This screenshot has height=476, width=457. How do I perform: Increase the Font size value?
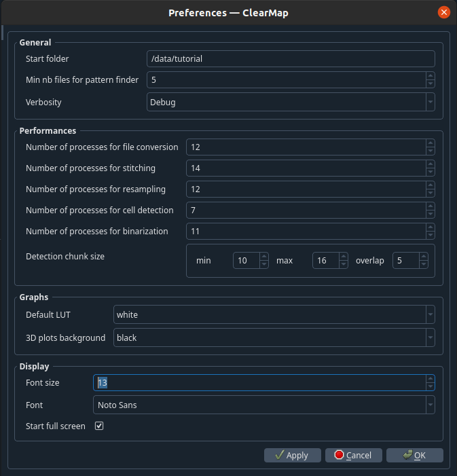[x=431, y=379]
